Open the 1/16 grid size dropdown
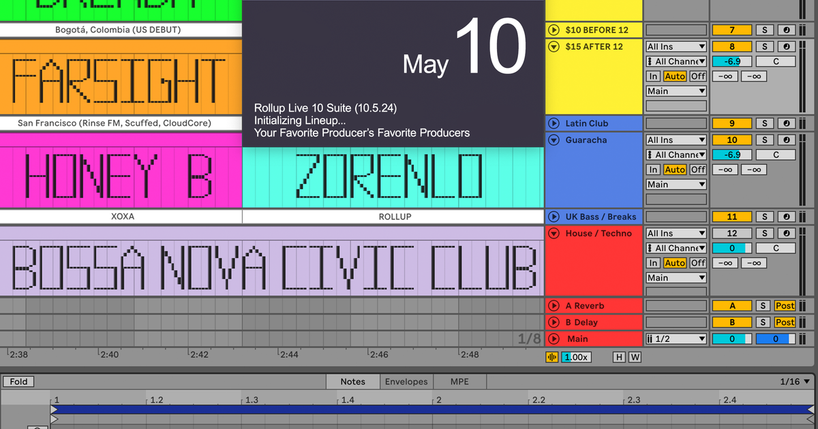This screenshot has width=818, height=429. pos(795,382)
